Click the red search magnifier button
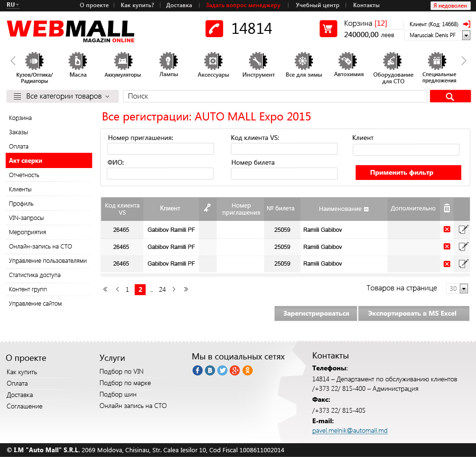 450,96
